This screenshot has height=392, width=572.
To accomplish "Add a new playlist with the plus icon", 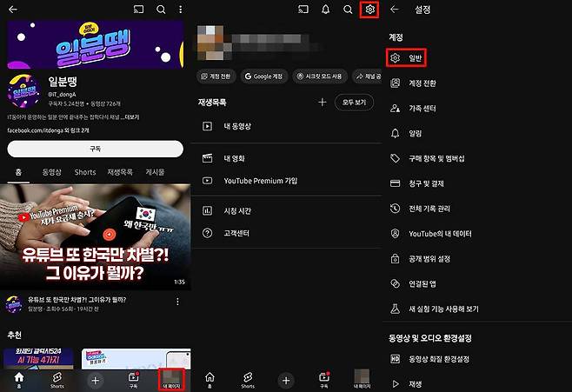I will tap(323, 103).
